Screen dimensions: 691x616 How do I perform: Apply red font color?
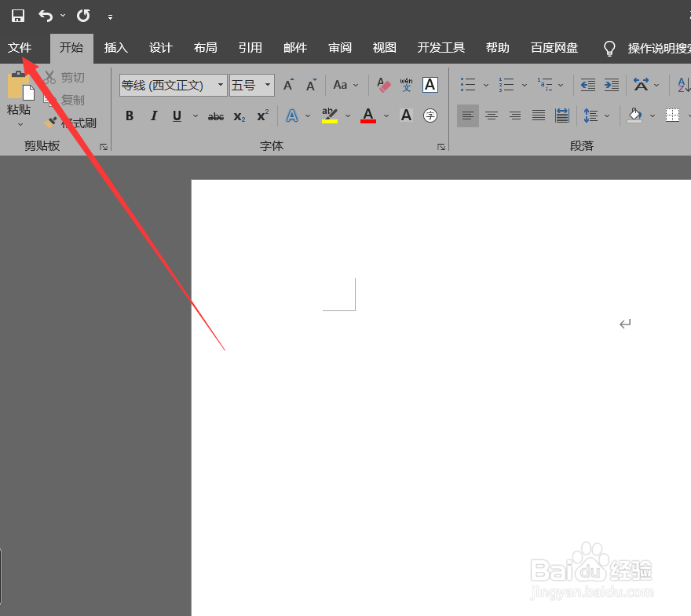pyautogui.click(x=368, y=115)
